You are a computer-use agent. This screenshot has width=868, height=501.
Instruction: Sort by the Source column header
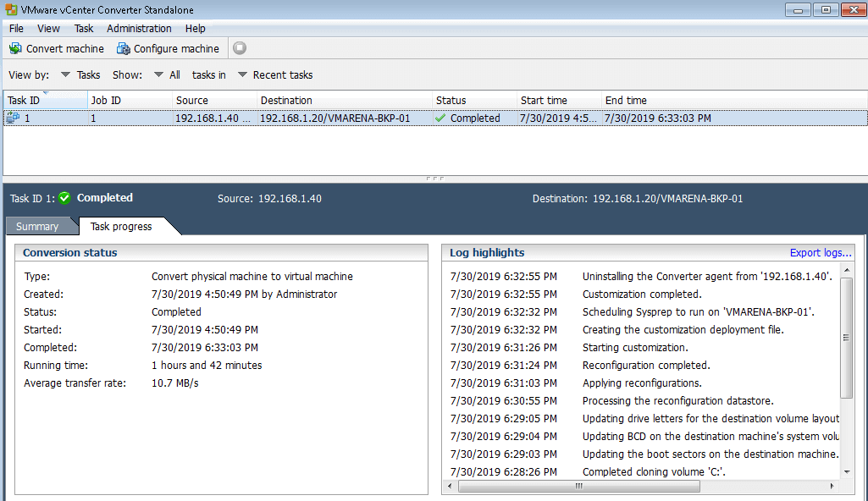[215, 100]
